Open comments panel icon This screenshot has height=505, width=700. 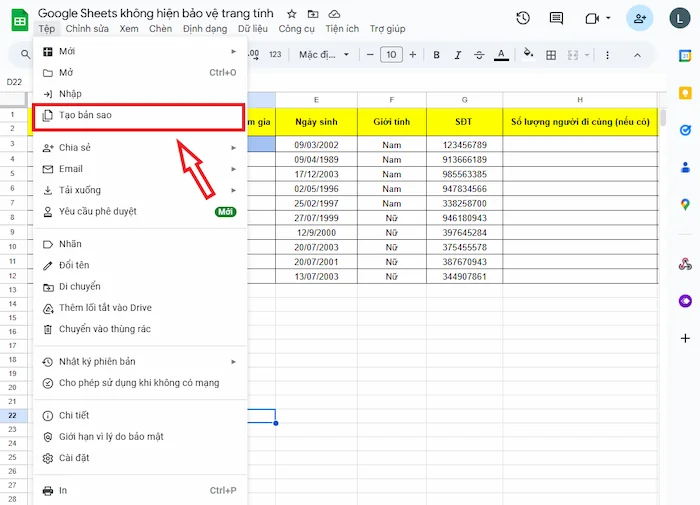tap(556, 18)
